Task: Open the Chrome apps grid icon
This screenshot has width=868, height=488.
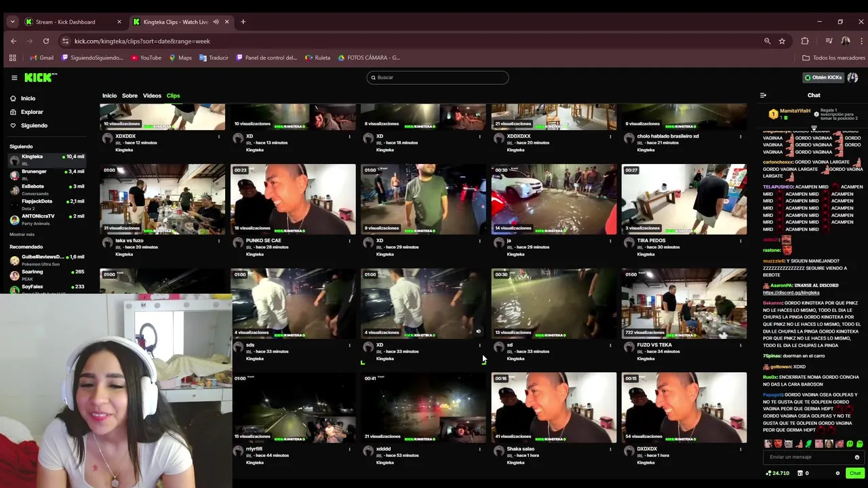Action: [12, 58]
